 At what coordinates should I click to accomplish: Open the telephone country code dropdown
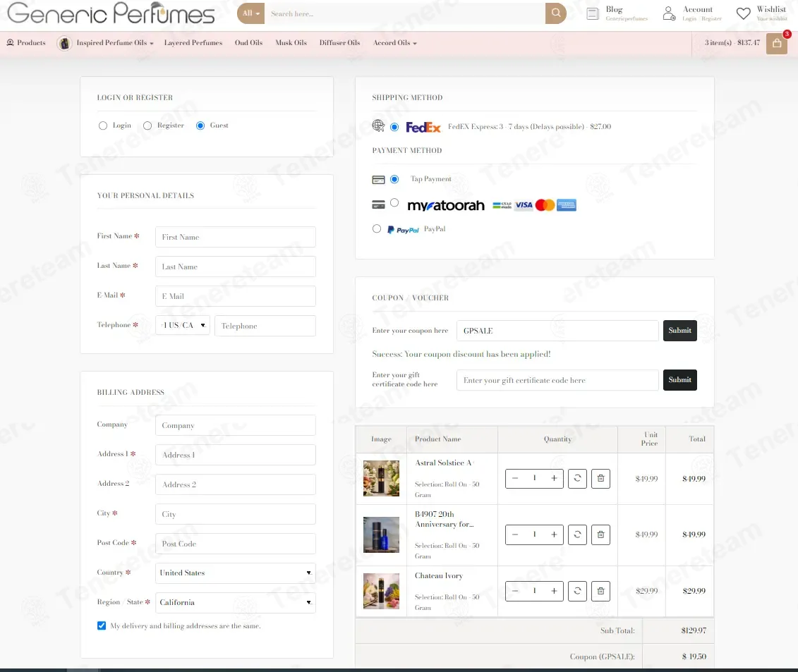coord(183,326)
